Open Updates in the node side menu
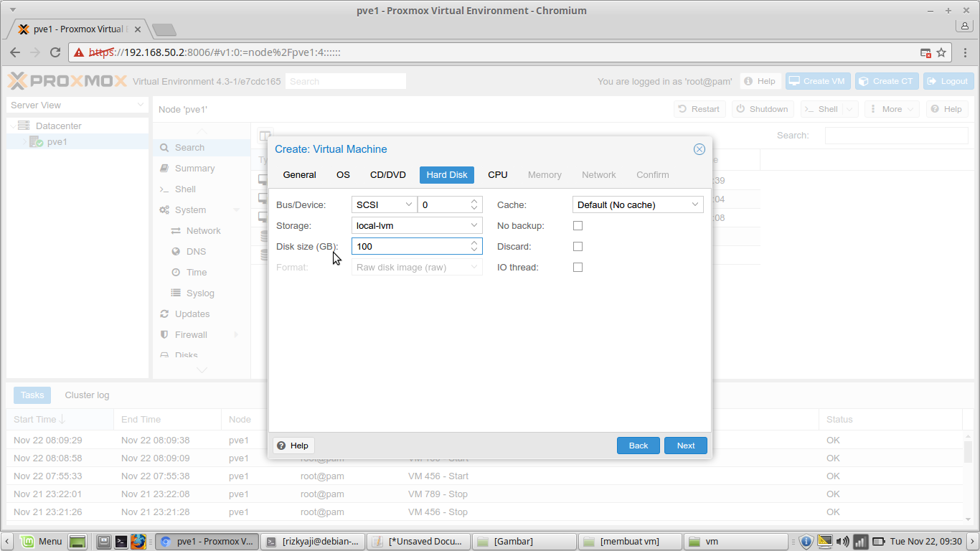 (x=192, y=314)
